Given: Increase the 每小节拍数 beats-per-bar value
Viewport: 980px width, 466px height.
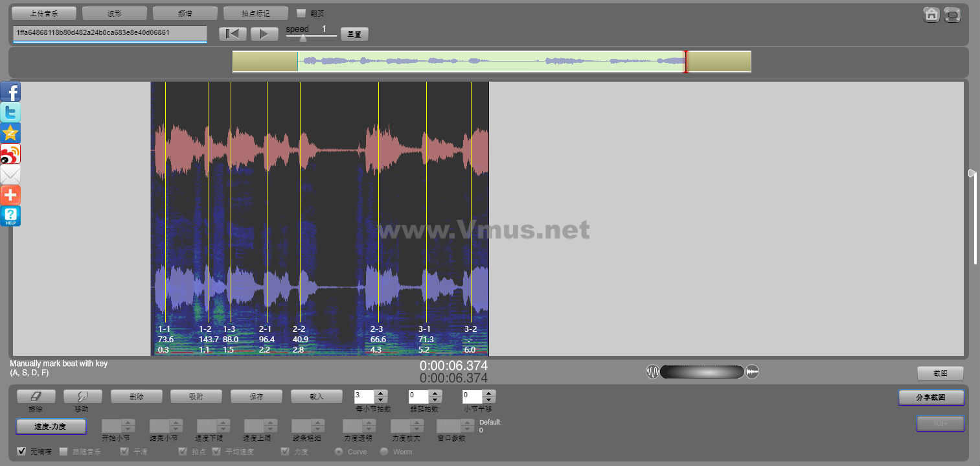Looking at the screenshot, I should (381, 393).
